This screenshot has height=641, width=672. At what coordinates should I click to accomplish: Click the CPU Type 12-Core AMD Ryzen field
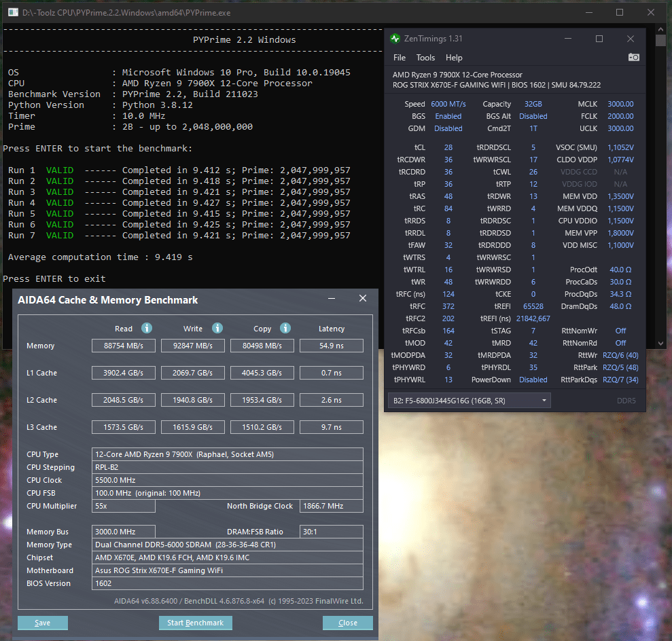coord(228,454)
